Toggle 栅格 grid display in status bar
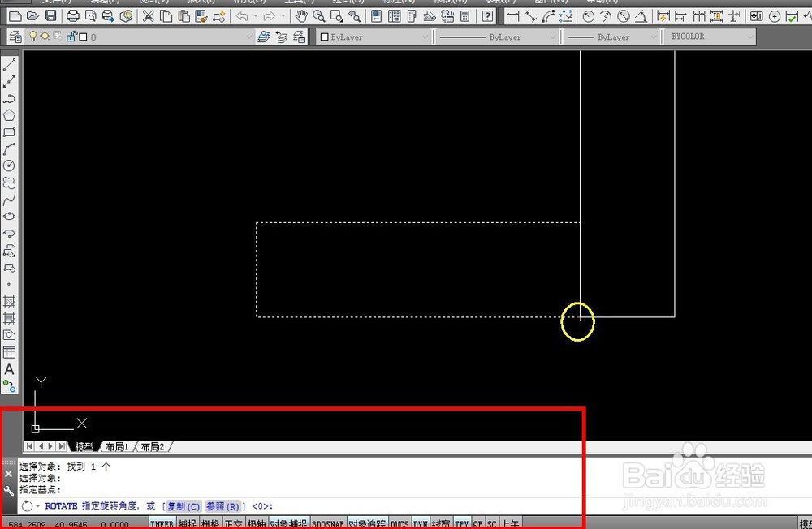812x529 pixels. [x=210, y=523]
